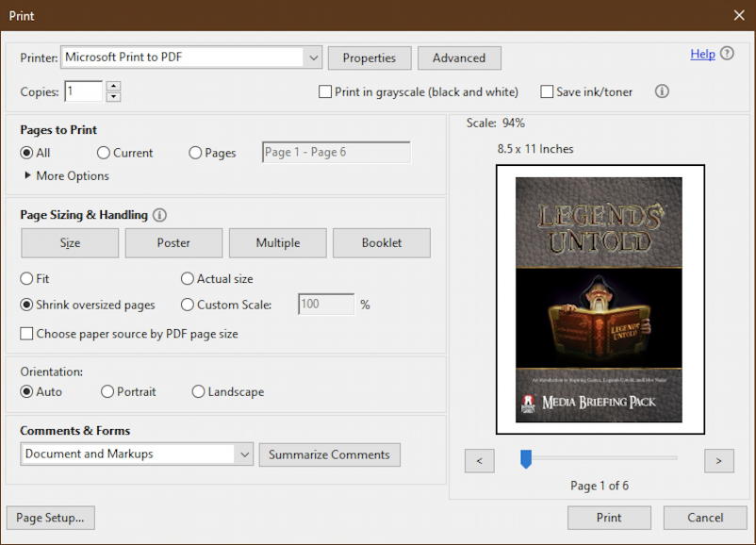The height and width of the screenshot is (545, 756).
Task: Select the Poster sizing option
Action: (x=173, y=242)
